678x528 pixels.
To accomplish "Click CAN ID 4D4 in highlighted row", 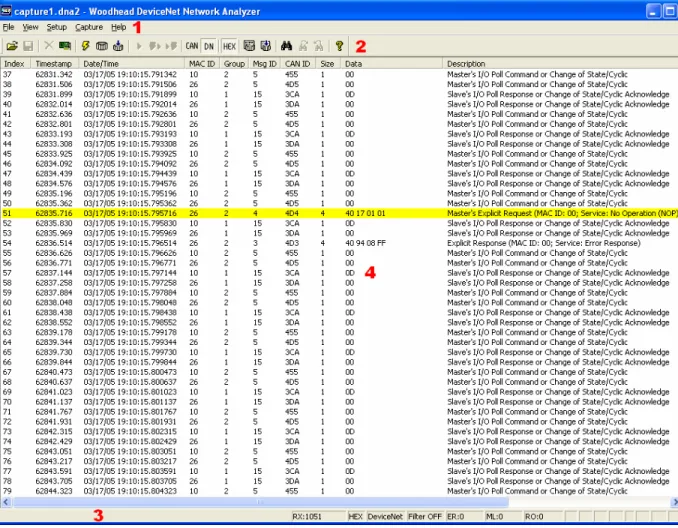I will (292, 213).
